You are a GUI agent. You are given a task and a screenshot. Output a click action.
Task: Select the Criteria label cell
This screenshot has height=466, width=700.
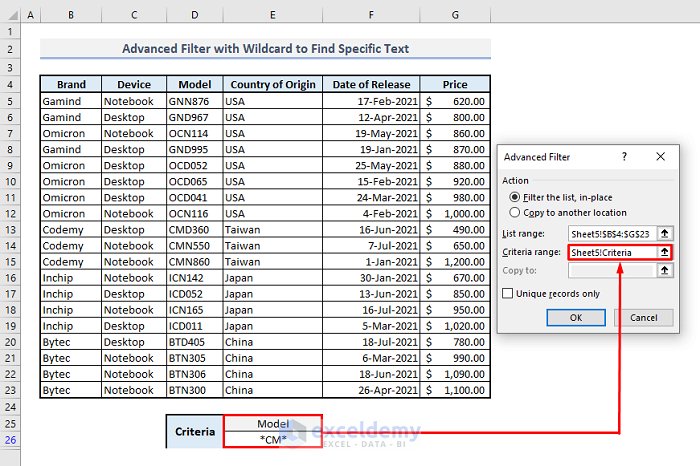[195, 432]
